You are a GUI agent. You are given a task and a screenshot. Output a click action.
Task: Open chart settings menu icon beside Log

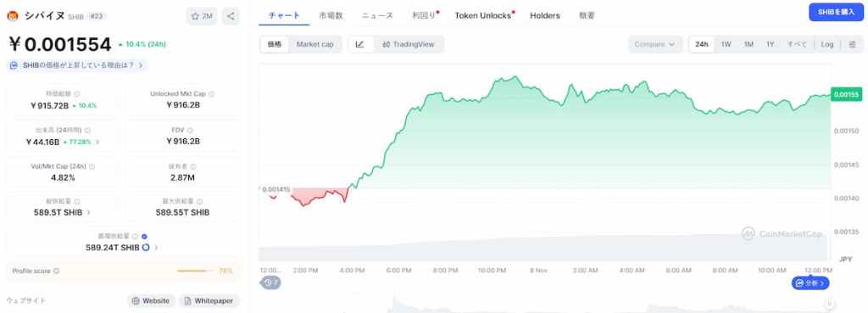(x=852, y=44)
